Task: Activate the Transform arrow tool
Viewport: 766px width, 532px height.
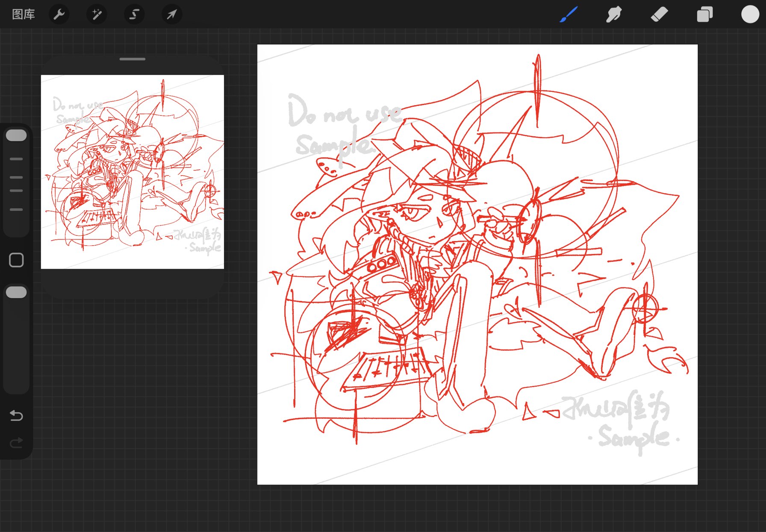Action: [172, 15]
